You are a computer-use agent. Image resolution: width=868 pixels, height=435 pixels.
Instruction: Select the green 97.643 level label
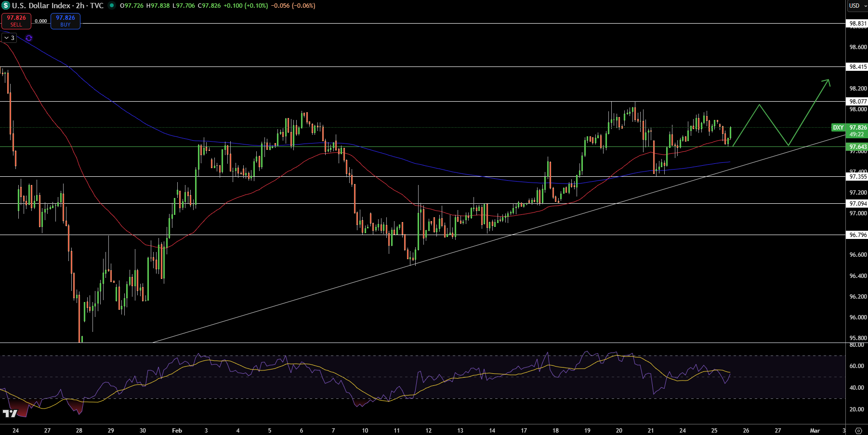[x=857, y=147]
